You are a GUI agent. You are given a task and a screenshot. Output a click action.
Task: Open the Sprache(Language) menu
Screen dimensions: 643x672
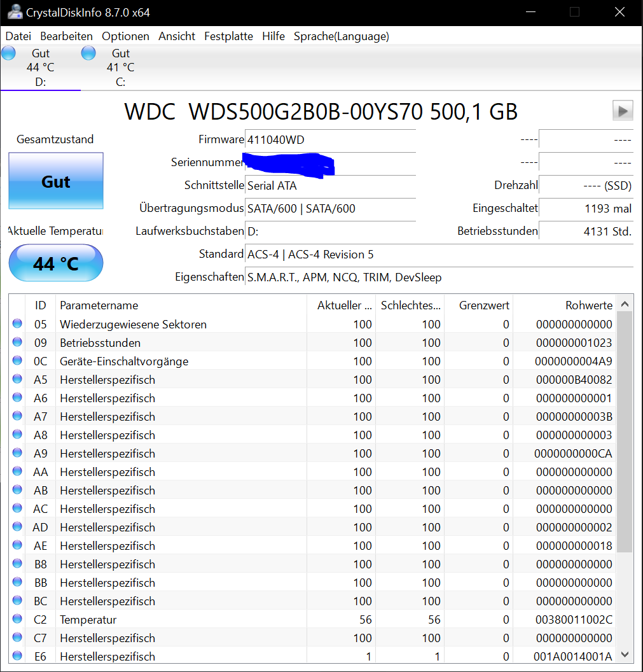tap(342, 36)
